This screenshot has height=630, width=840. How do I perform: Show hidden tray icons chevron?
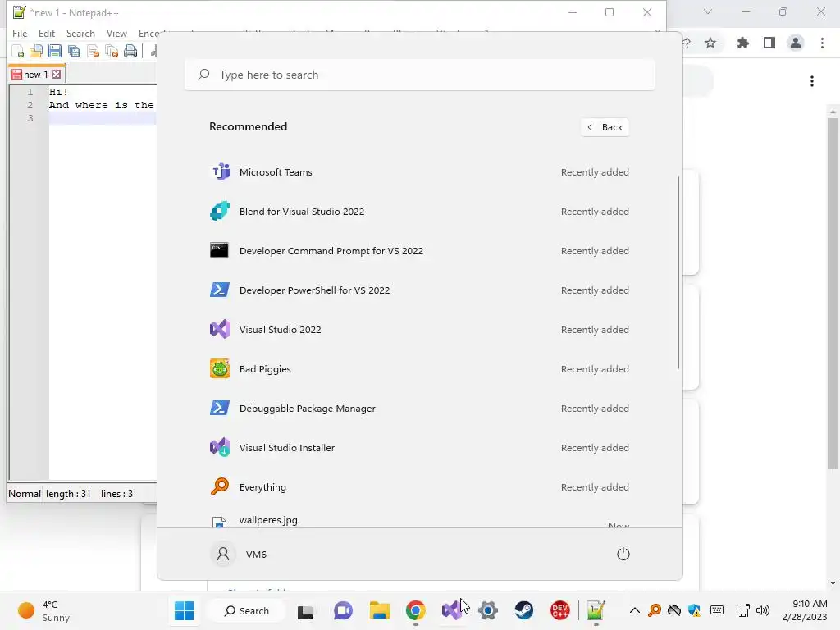[x=635, y=610]
